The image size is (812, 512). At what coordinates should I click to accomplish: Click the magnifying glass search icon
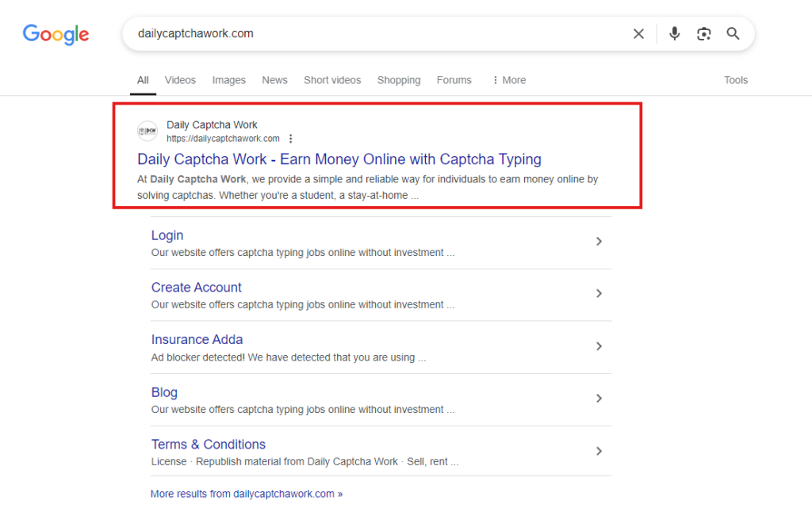click(x=733, y=33)
